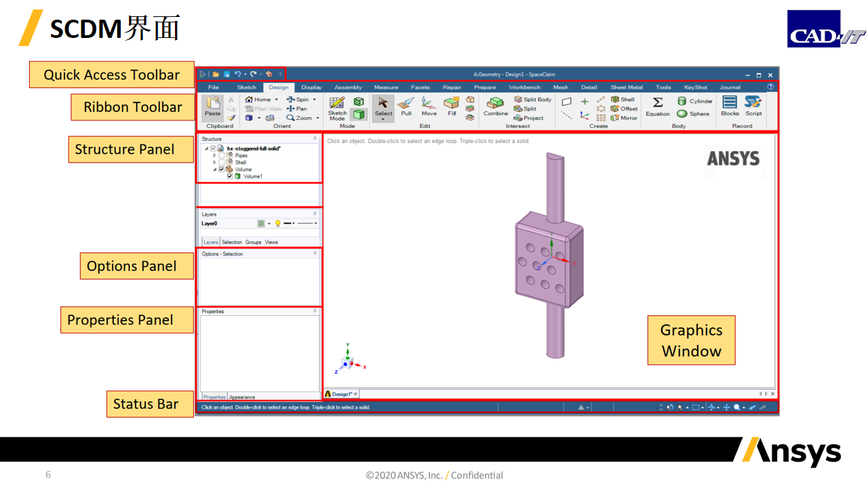
Task: Collapse the hx-staggered-full-solid root node
Action: (206, 148)
